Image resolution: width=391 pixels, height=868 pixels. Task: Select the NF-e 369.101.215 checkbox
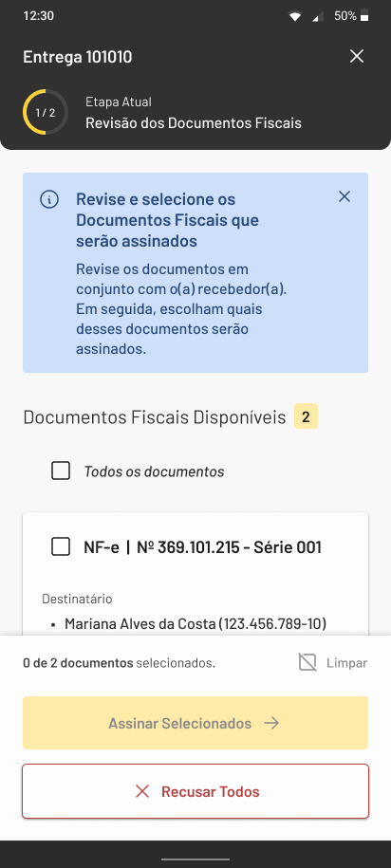(x=61, y=547)
